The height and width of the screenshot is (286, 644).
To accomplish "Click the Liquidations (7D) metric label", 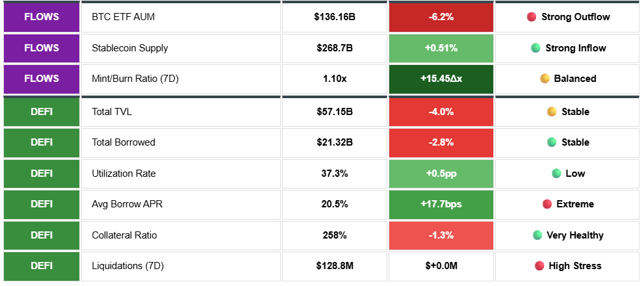I will [x=129, y=266].
